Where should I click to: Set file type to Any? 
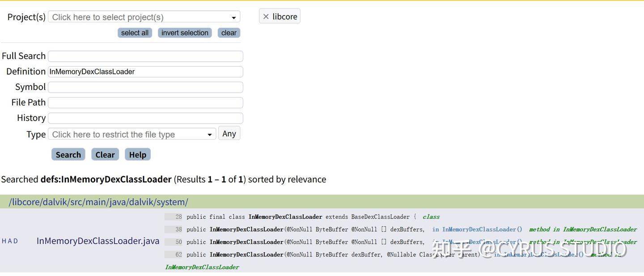pyautogui.click(x=229, y=133)
